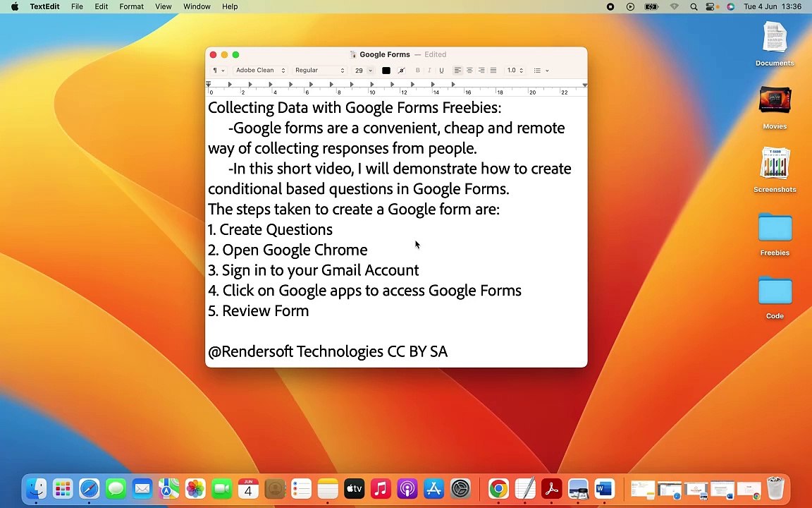Open paragraph styles dropdown in toolbar

(219, 71)
